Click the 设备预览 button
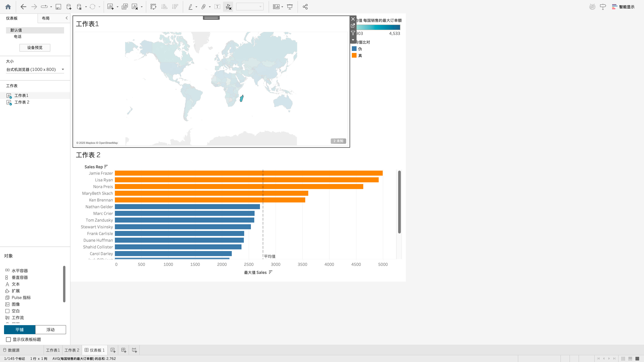Image resolution: width=644 pixels, height=362 pixels. click(x=35, y=47)
